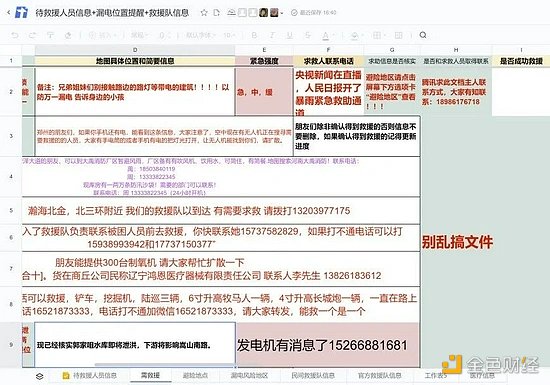Screen dimensions: 550x385
Task: Click the redo arrow in the toolbar
Action: 32,35
